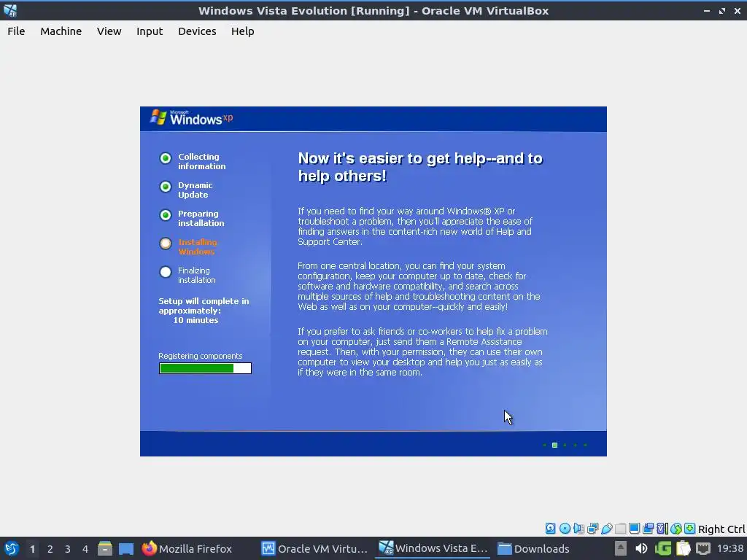Click the optical disc status icon
Image resolution: width=747 pixels, height=560 pixels.
click(565, 528)
